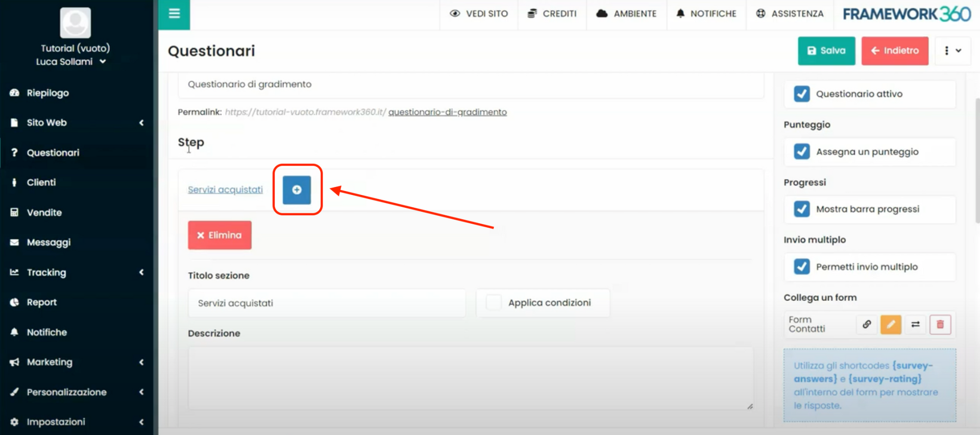This screenshot has height=435, width=980.
Task: Click the orange pencil edit form icon
Action: [891, 325]
